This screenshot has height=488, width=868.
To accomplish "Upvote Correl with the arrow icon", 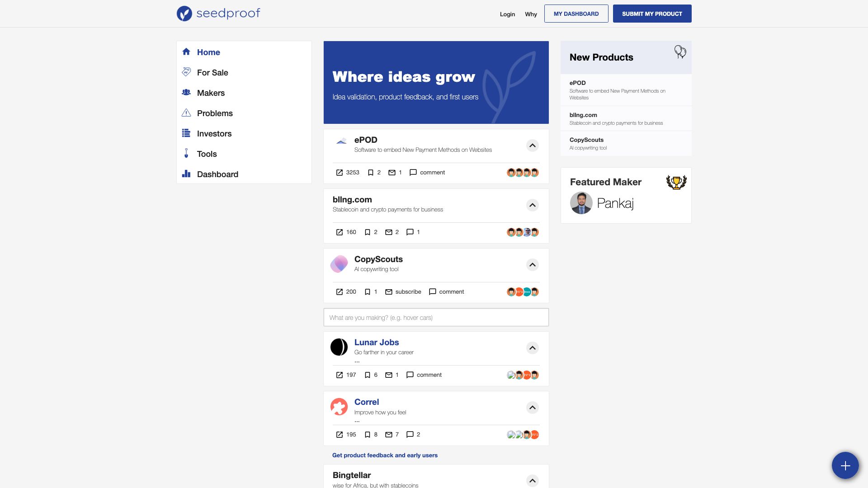I will tap(533, 408).
